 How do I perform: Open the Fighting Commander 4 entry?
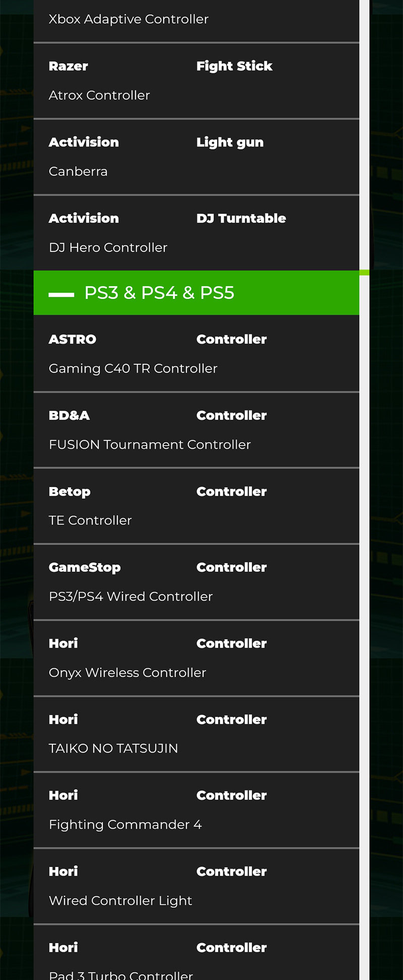125,824
